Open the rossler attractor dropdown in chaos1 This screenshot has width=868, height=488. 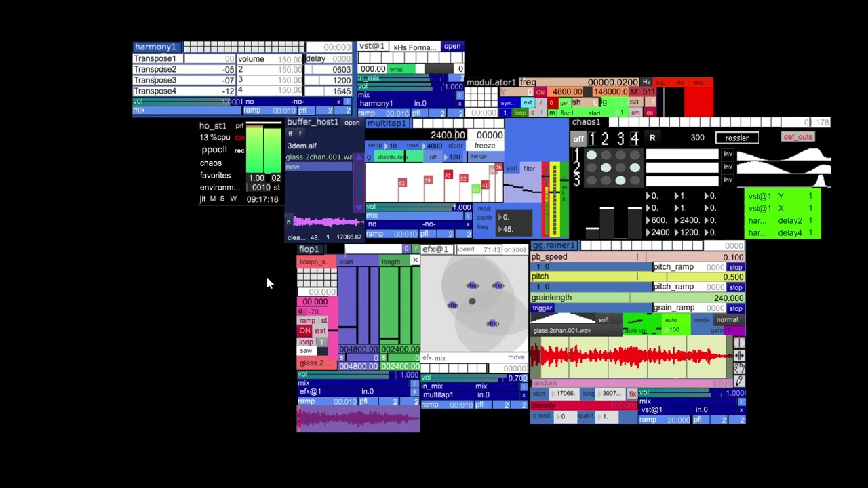pos(737,138)
